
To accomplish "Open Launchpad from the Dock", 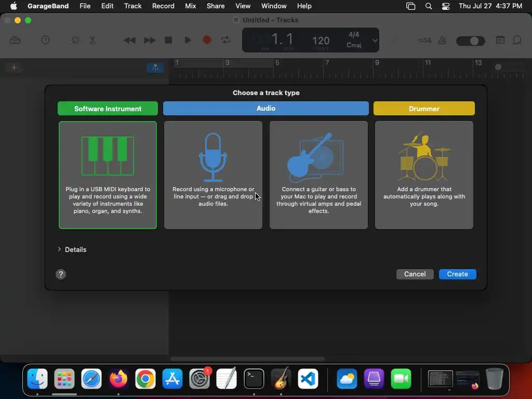I will click(64, 379).
